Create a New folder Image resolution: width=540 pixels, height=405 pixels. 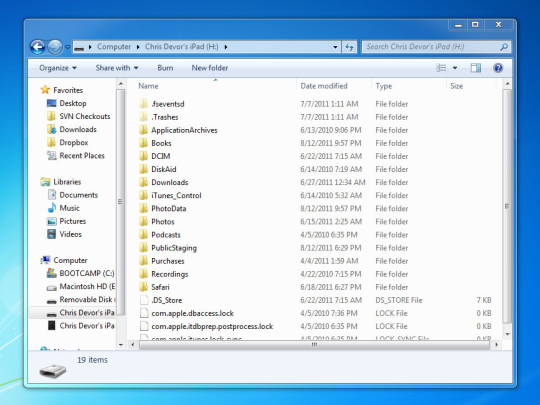tap(210, 68)
